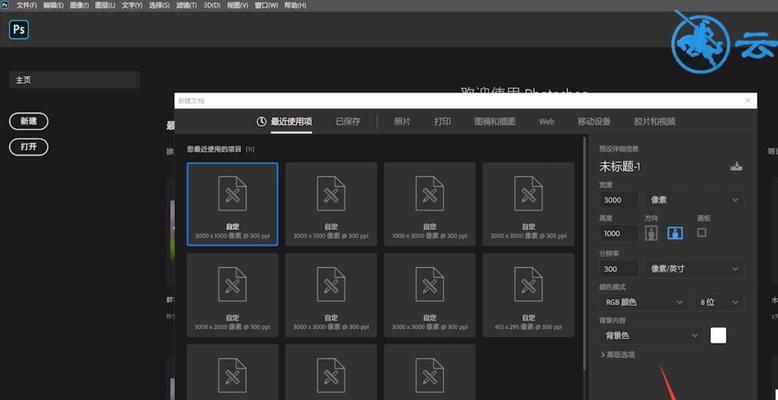
Task: Open the 窗口(W) menu
Action: tap(266, 5)
